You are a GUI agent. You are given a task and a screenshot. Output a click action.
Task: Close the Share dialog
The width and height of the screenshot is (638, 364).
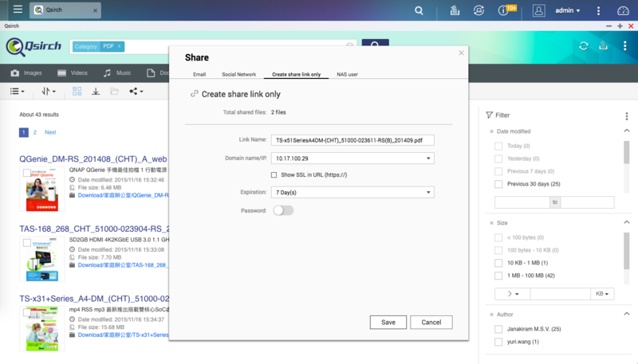point(461,53)
